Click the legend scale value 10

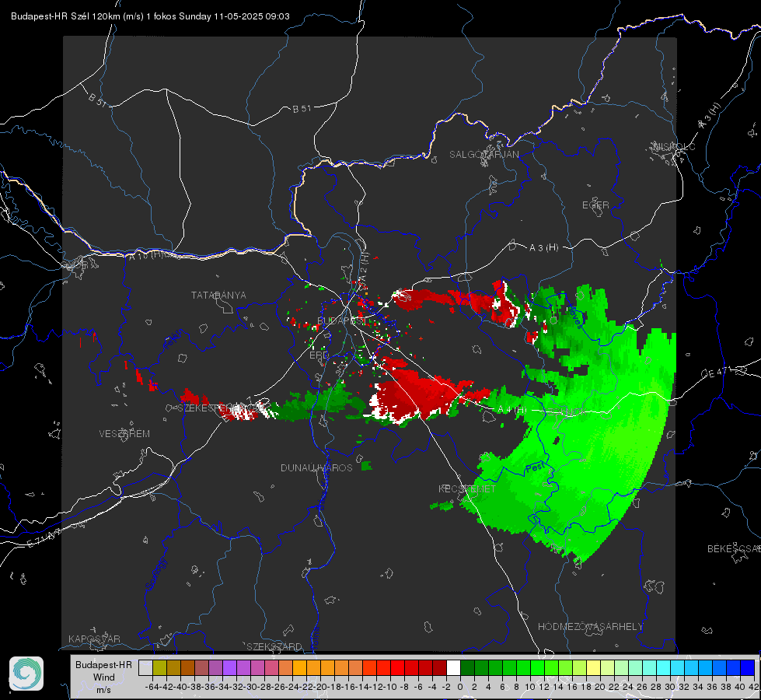530,687
